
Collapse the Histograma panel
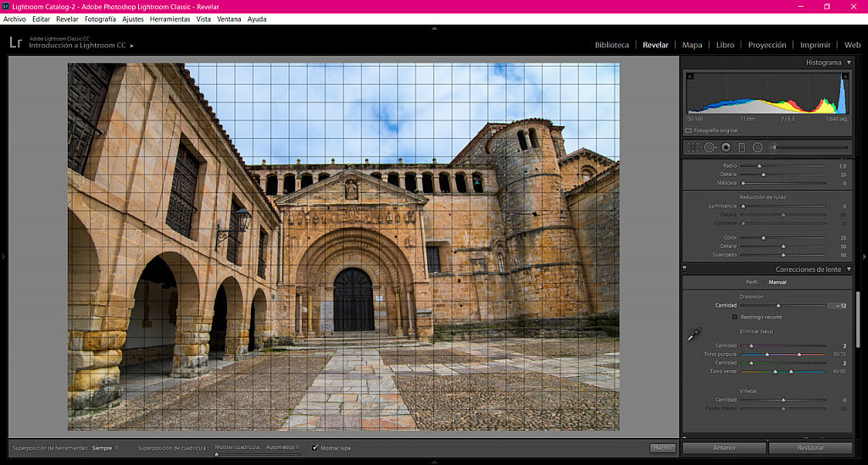(x=849, y=63)
